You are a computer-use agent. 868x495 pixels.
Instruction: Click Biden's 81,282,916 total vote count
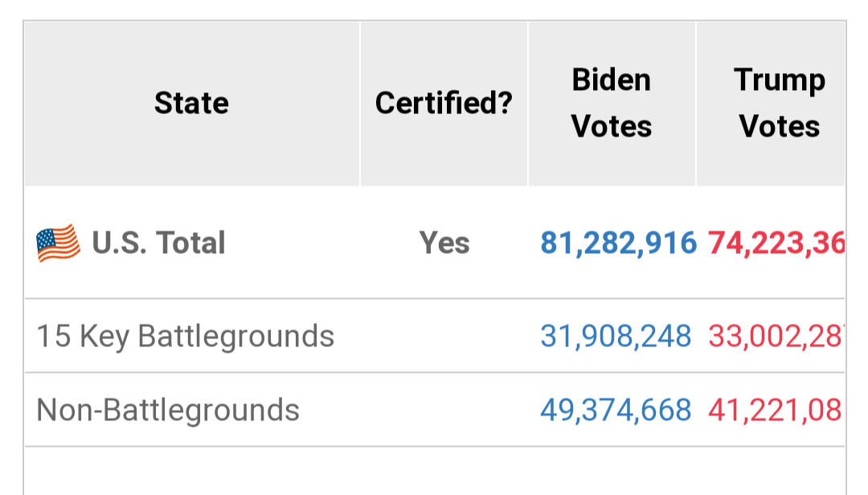(618, 243)
